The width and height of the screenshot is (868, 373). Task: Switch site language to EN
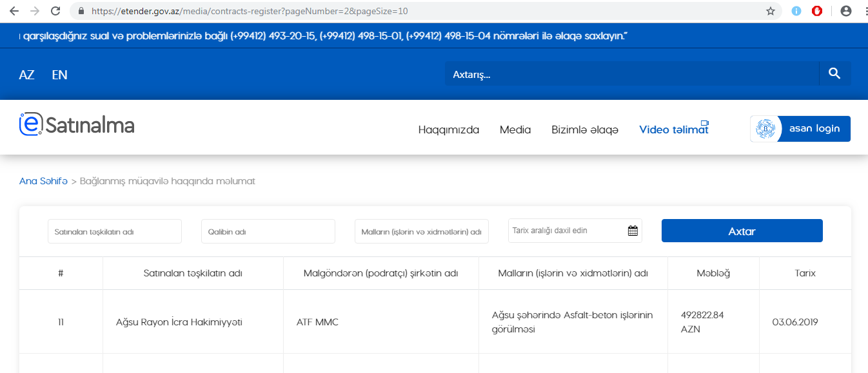tap(59, 75)
